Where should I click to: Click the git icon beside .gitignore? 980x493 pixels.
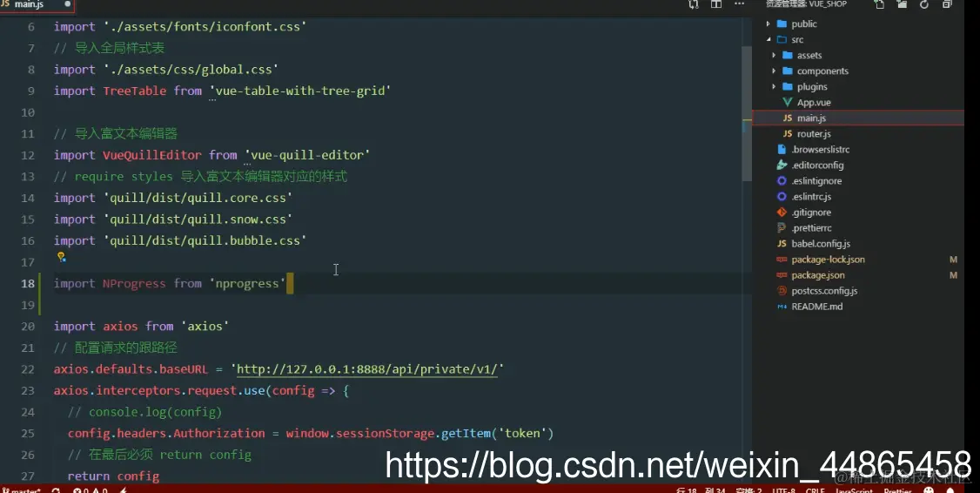782,212
